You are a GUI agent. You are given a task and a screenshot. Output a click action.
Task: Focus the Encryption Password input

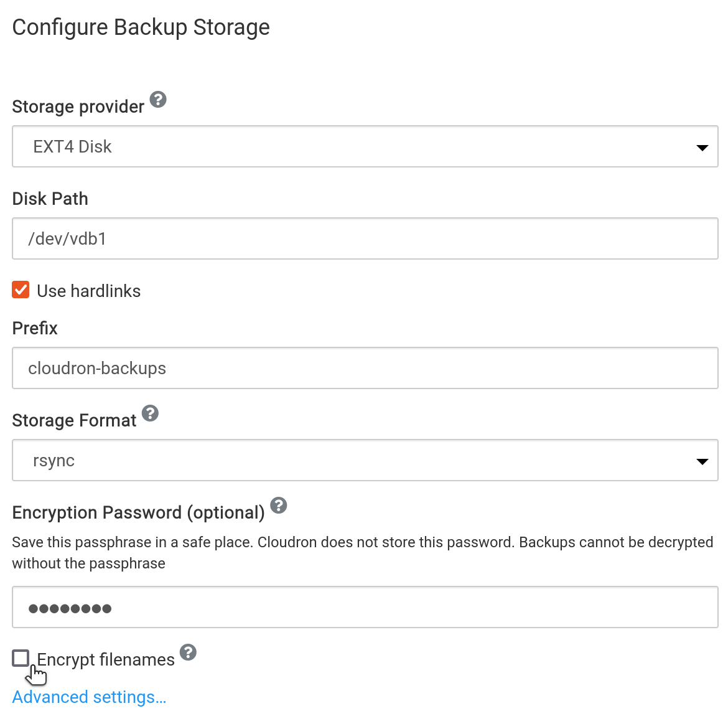(365, 608)
